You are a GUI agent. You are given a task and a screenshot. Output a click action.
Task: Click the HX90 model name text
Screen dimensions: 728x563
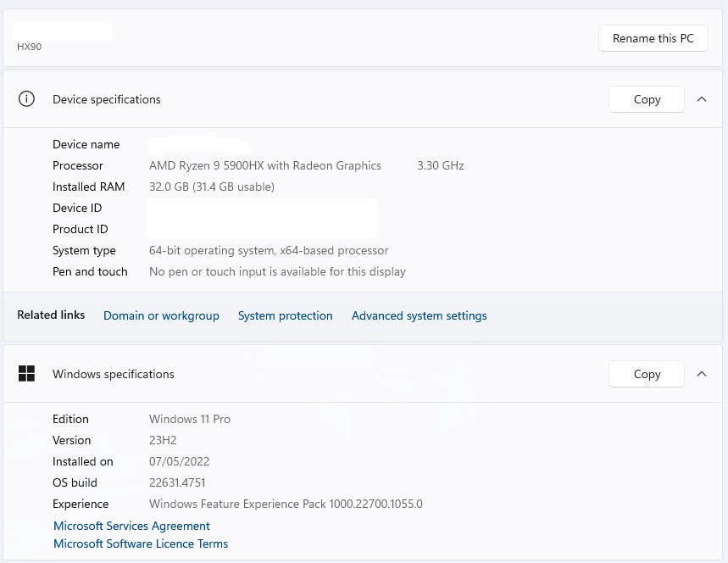[x=30, y=47]
